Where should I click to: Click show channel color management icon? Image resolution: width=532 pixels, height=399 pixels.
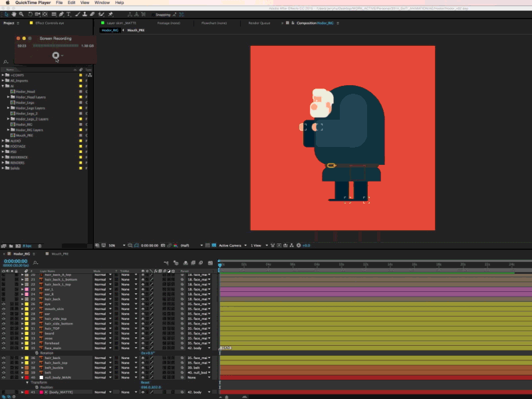[x=176, y=245]
